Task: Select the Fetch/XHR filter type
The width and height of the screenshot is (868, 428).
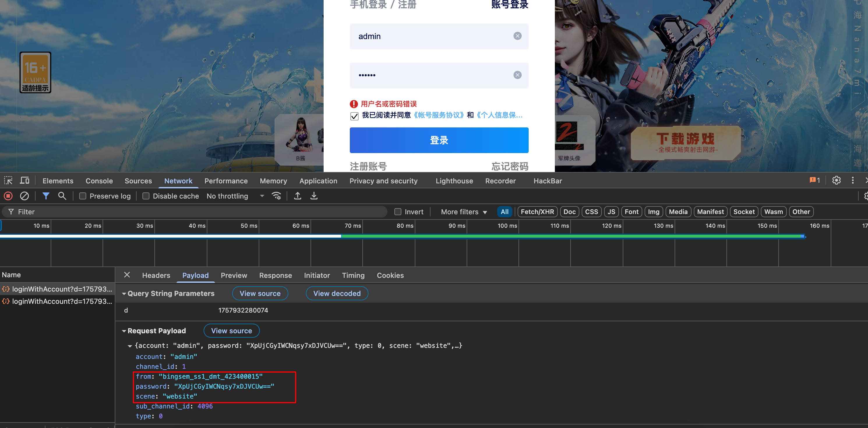Action: [537, 212]
